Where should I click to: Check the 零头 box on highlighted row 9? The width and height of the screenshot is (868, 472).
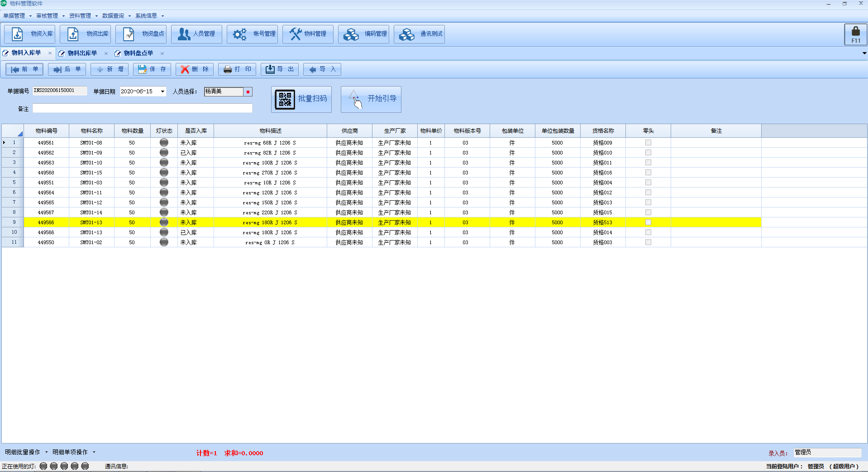pyautogui.click(x=648, y=222)
